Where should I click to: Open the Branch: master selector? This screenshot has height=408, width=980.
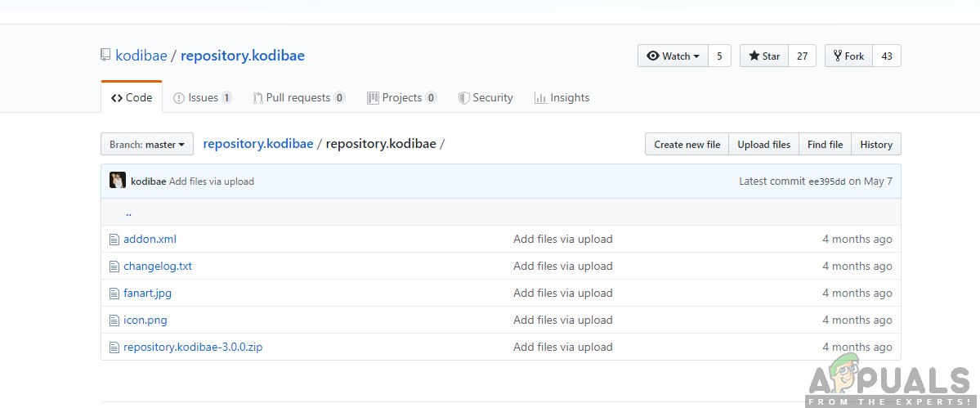pos(147,145)
